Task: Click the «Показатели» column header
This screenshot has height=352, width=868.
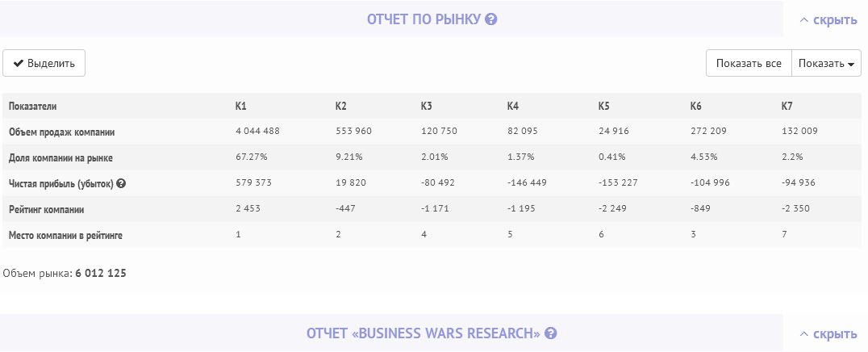Action: (x=33, y=106)
